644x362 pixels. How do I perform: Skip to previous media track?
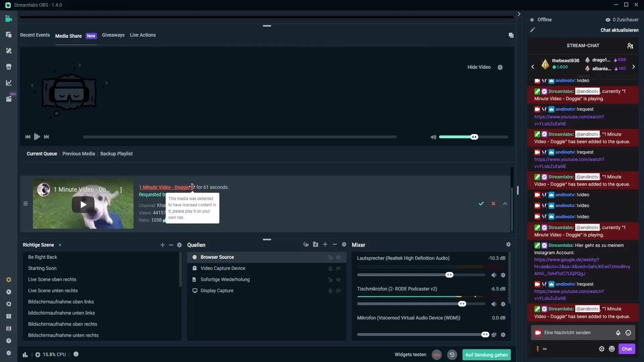click(28, 137)
